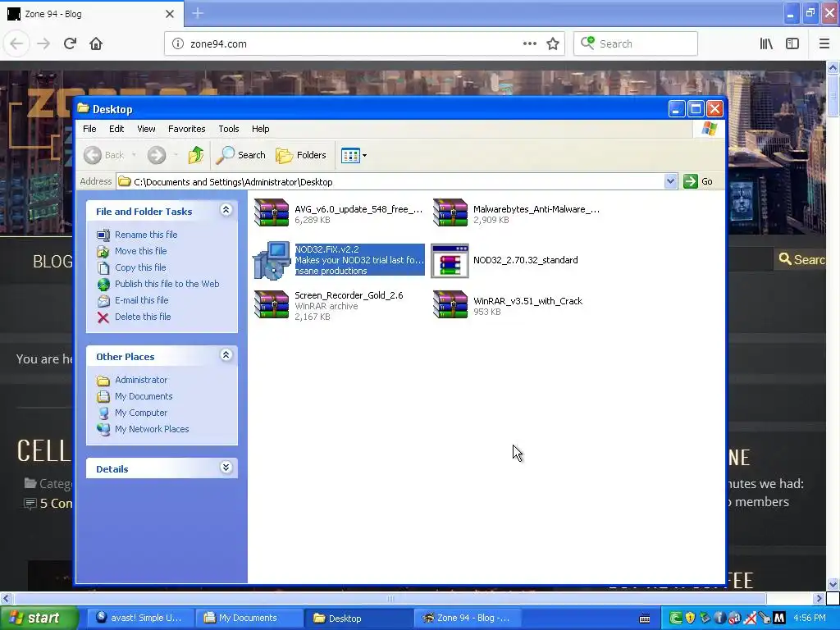Switch to Zone 94 - Blog taskbar item

466,619
